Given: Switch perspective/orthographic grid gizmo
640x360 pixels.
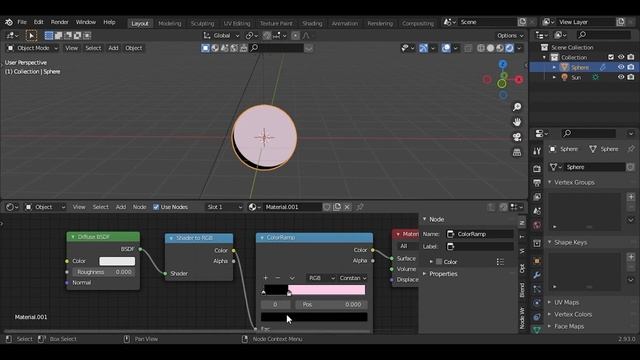Looking at the screenshot, I should [x=517, y=152].
